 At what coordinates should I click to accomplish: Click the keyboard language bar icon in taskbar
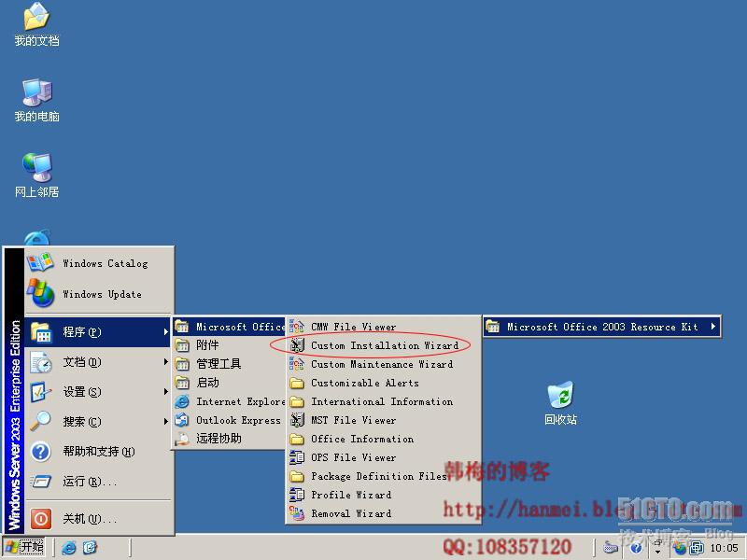click(611, 548)
